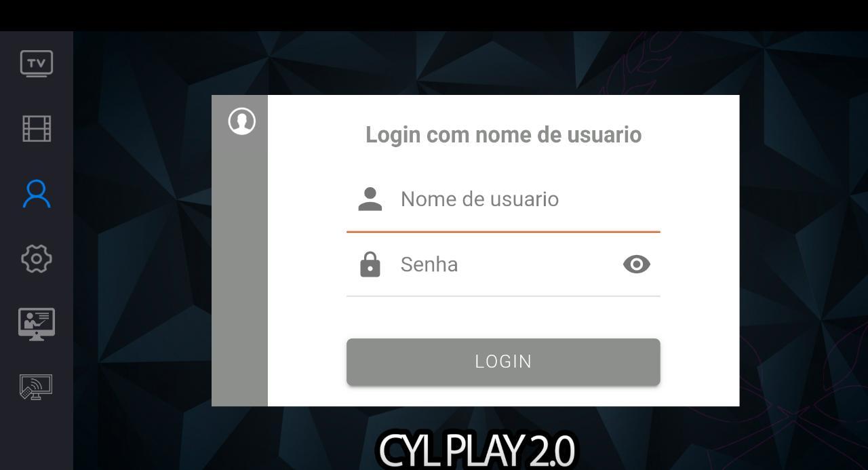Open the Live TV section icon
This screenshot has width=868, height=470.
[37, 64]
